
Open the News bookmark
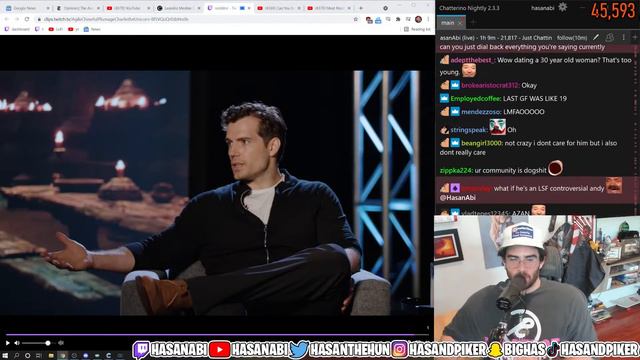[x=92, y=29]
